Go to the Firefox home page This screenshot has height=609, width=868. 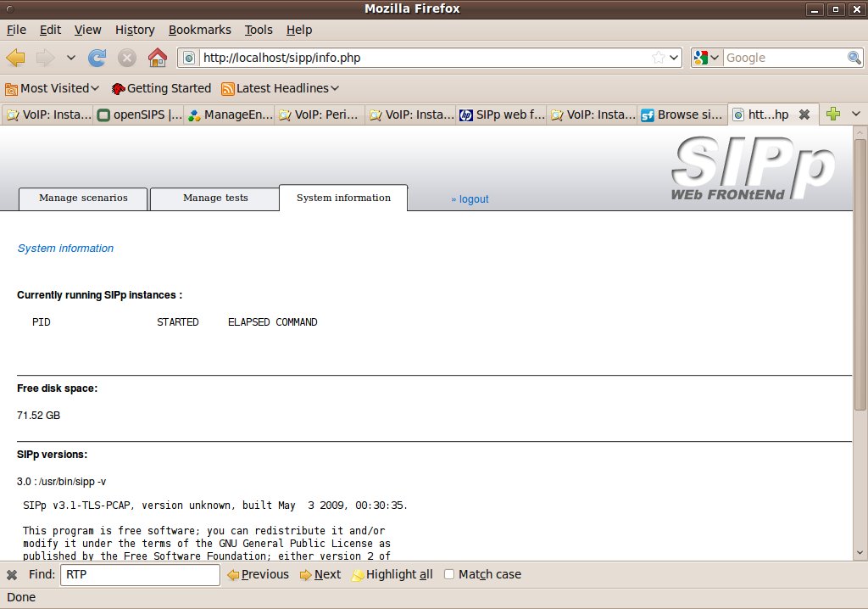[x=157, y=58]
